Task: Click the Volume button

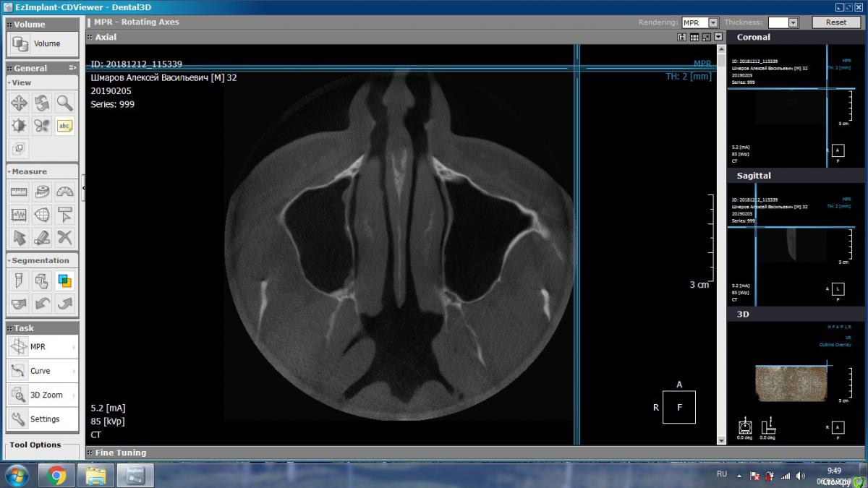Action: [x=42, y=44]
